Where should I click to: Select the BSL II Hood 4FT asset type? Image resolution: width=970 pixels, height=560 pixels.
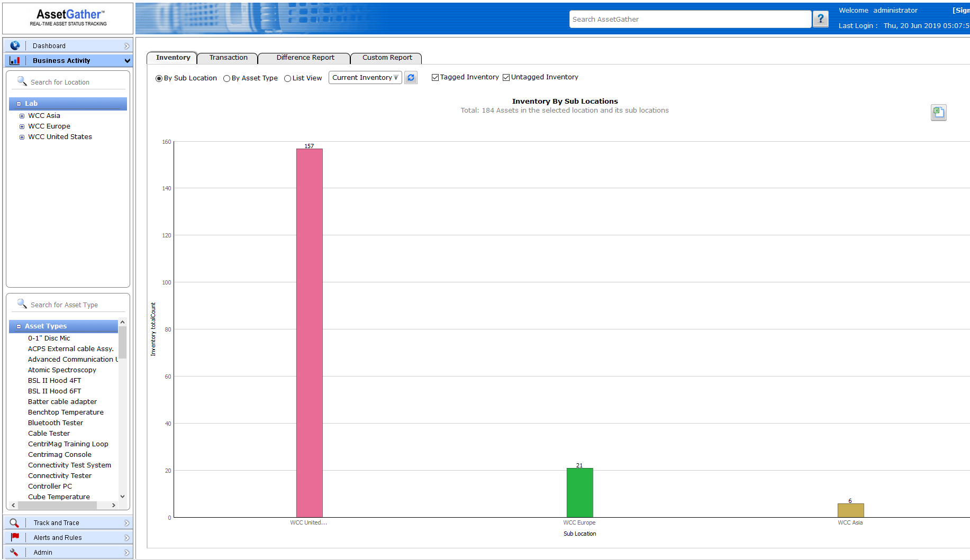coord(55,380)
